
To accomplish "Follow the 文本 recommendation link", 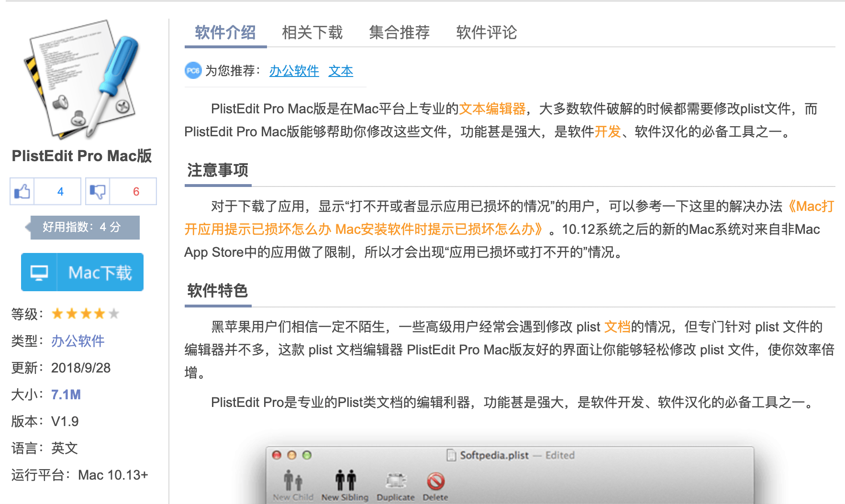I will point(341,71).
